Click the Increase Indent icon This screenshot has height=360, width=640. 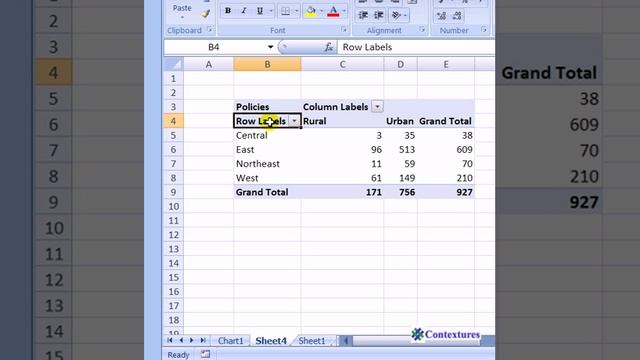[x=379, y=16]
